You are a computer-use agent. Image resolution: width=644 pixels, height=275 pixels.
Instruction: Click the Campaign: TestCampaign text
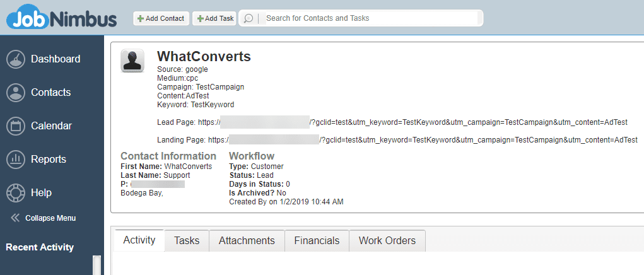(x=201, y=87)
